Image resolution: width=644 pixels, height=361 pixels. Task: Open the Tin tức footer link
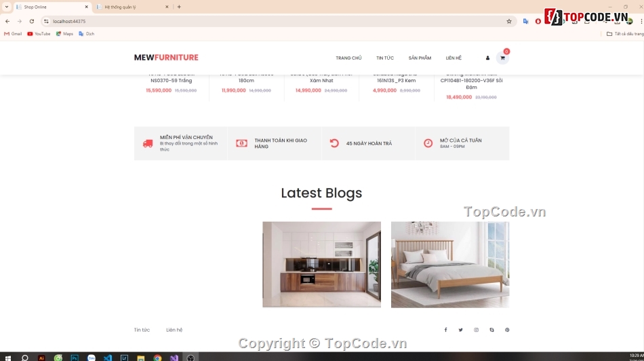click(142, 330)
